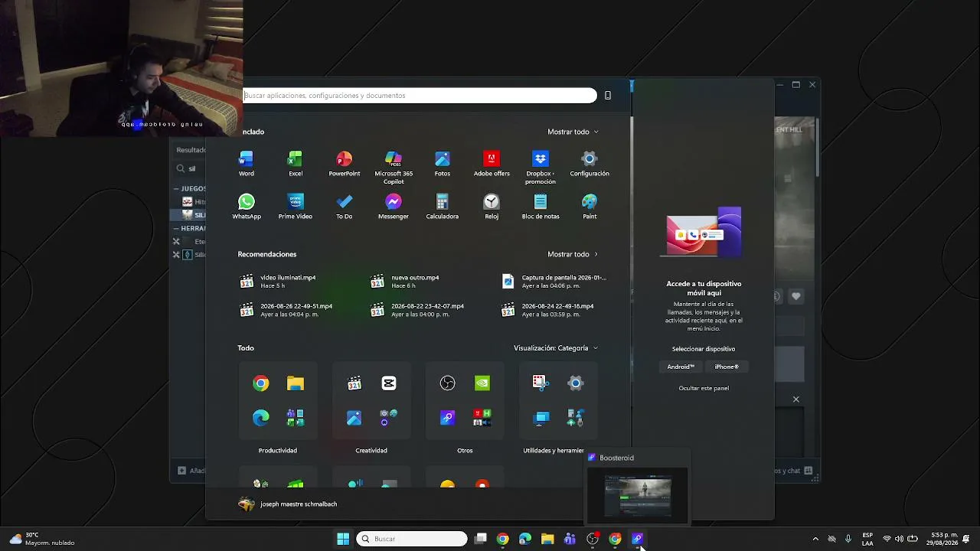
Task: Launch the To Do app
Action: [x=345, y=207]
